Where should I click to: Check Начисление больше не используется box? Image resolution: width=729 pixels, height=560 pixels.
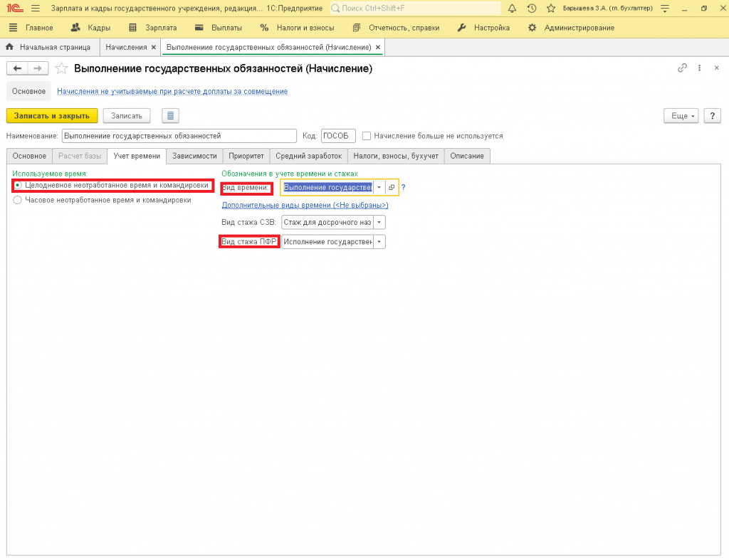coord(367,136)
